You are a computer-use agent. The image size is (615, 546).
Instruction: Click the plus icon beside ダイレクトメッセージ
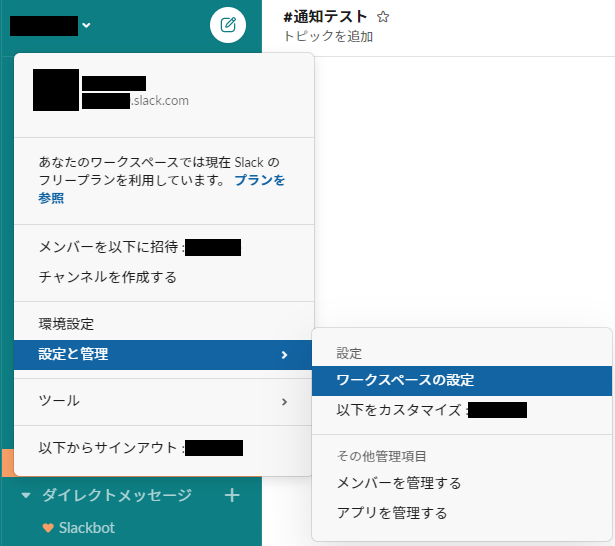tap(232, 495)
